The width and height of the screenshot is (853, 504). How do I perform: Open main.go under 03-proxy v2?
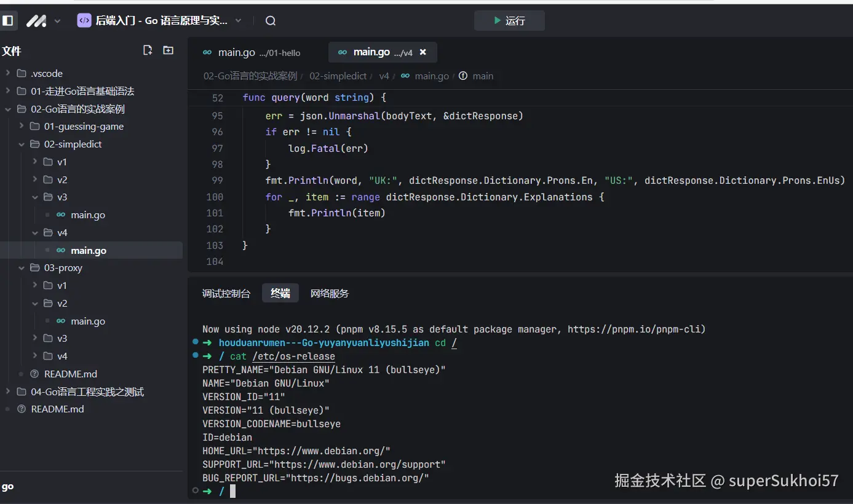(x=87, y=321)
